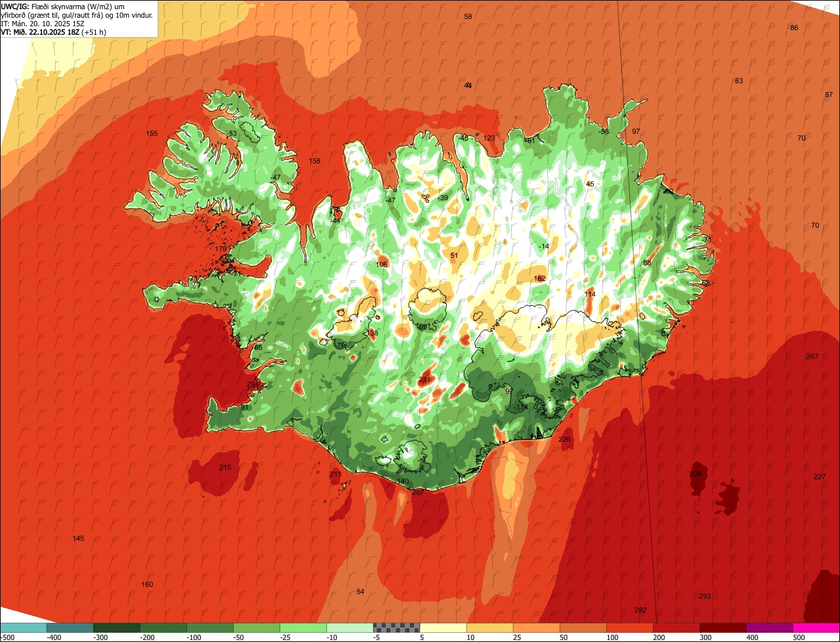Viewport: 840px width, 642px height.
Task: Click the map value '226' off the southeast coast
Action: (564, 439)
